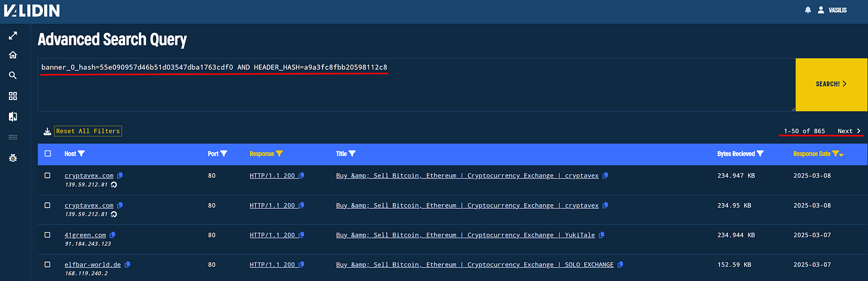This screenshot has width=868, height=281.
Task: Go to the Next page of results
Action: 849,131
